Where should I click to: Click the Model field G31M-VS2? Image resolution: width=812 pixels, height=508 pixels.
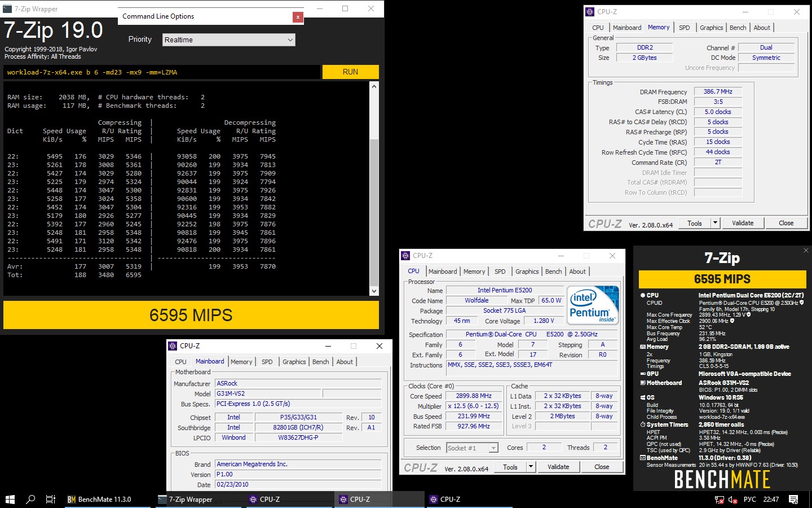point(268,393)
